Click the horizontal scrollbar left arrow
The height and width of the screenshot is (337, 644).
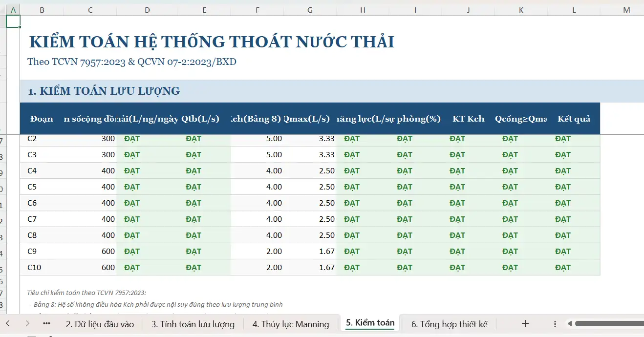click(x=569, y=323)
